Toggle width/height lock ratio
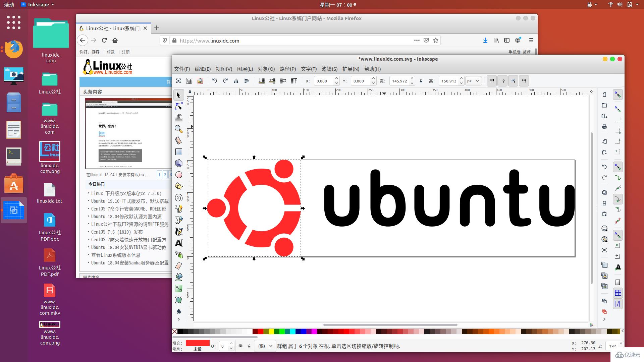 421,81
